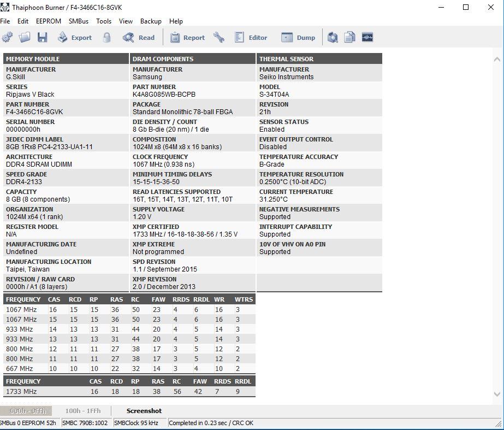Click the DRAM COMPONENTS column header
This screenshot has height=430, width=504.
[x=193, y=59]
